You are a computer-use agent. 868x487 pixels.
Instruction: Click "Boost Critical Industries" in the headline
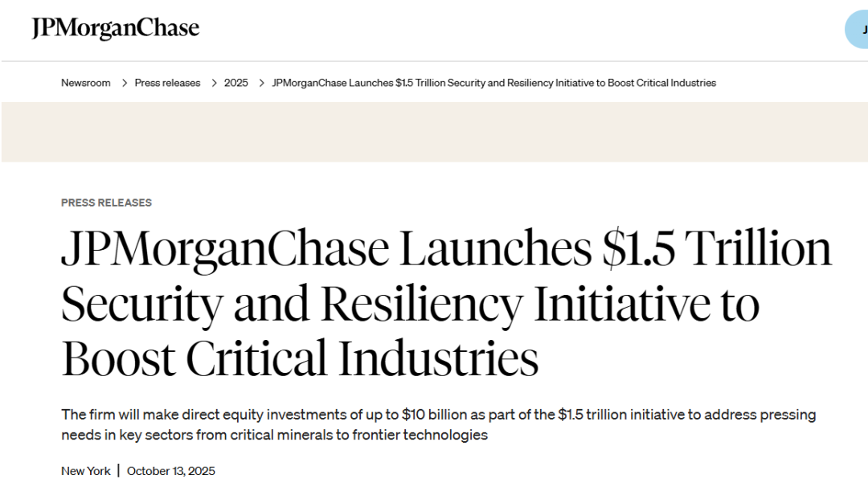pos(300,358)
